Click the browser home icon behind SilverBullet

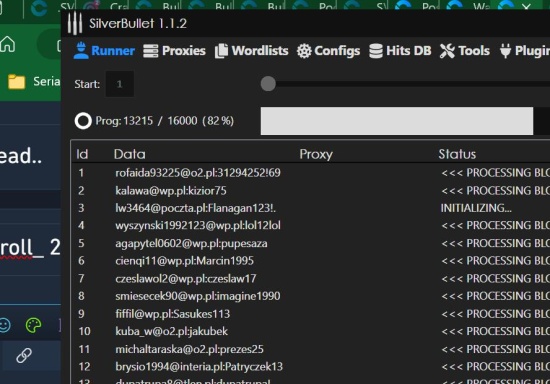click(x=7, y=44)
